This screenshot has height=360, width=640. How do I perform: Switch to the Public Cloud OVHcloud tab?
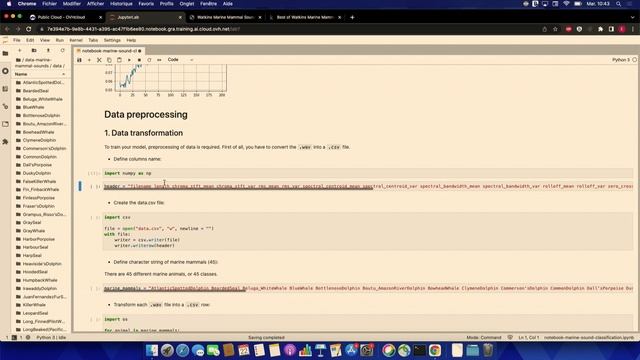[x=65, y=17]
